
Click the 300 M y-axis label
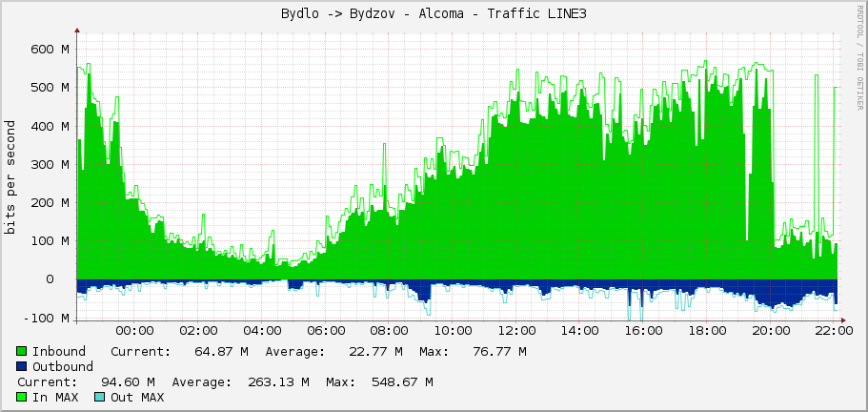point(50,164)
